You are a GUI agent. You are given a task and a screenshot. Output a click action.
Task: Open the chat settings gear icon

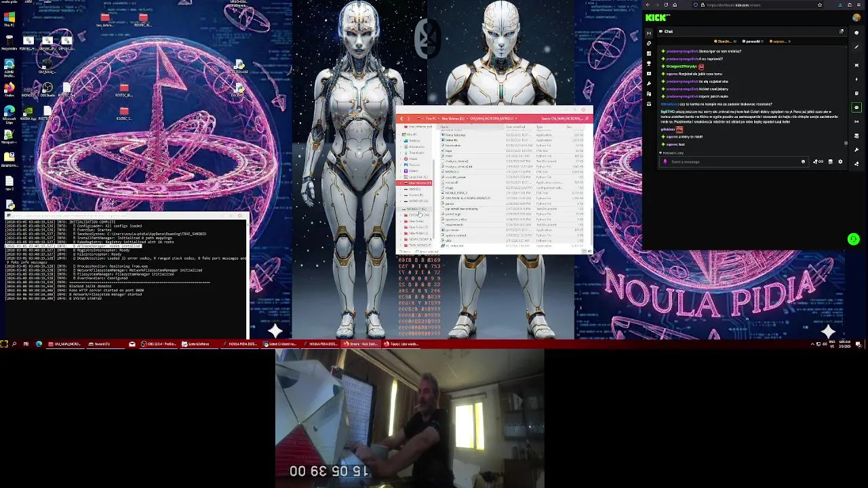840,161
